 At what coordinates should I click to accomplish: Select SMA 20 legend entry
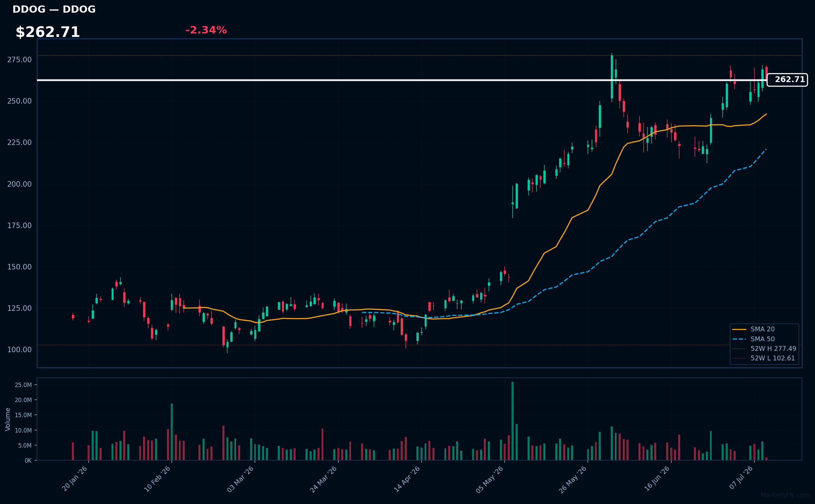753,329
